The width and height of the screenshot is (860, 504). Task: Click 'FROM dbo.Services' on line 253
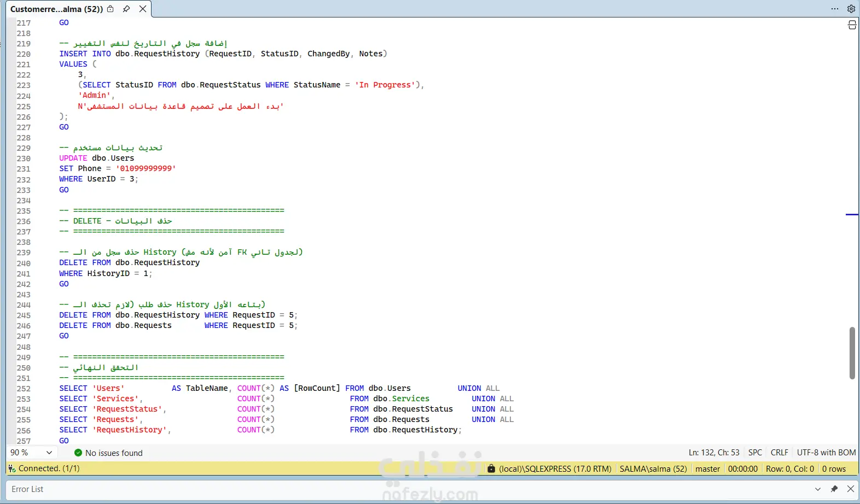[x=390, y=398]
